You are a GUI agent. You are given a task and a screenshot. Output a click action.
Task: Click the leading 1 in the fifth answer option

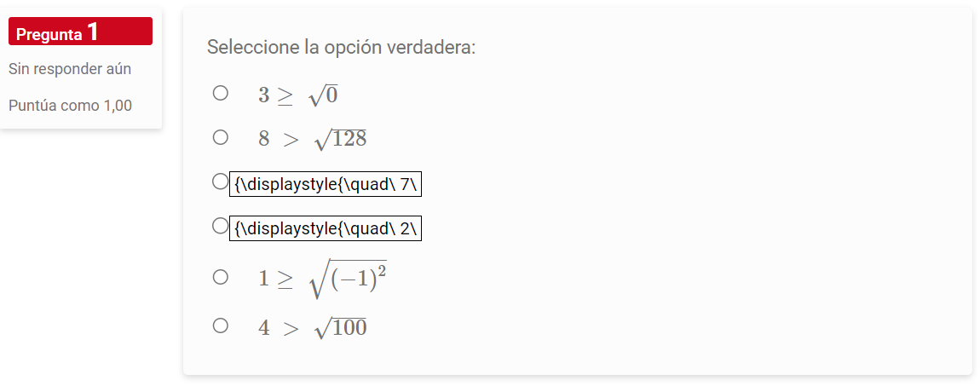click(264, 279)
